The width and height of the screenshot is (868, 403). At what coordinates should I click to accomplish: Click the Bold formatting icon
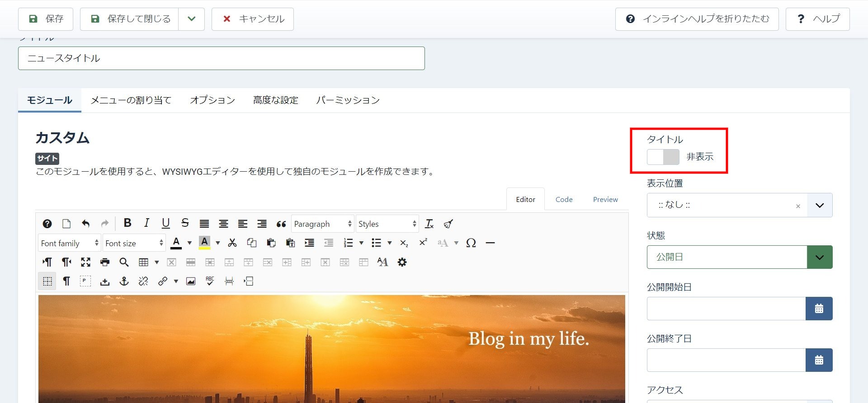point(127,223)
